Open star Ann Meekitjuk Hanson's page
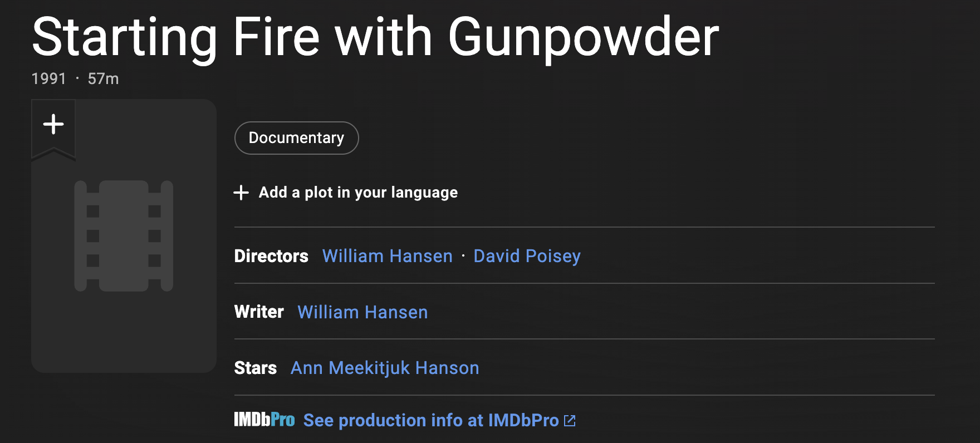The width and height of the screenshot is (980, 443). click(385, 368)
